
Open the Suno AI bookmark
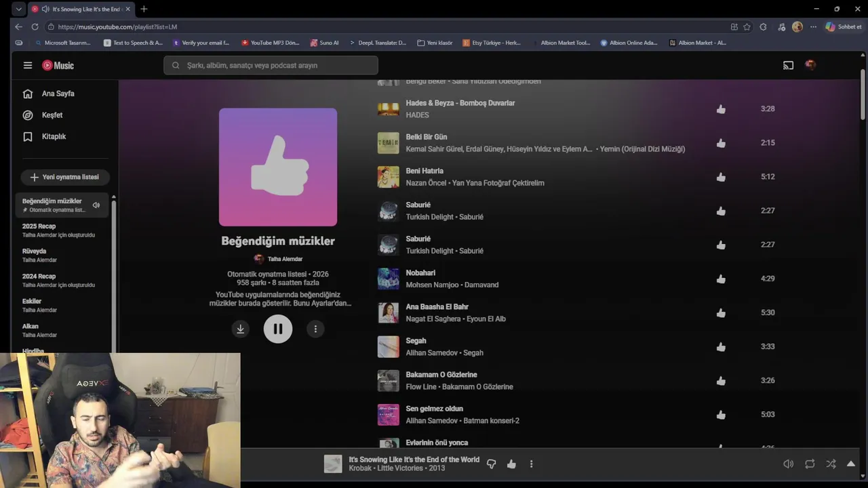324,43
